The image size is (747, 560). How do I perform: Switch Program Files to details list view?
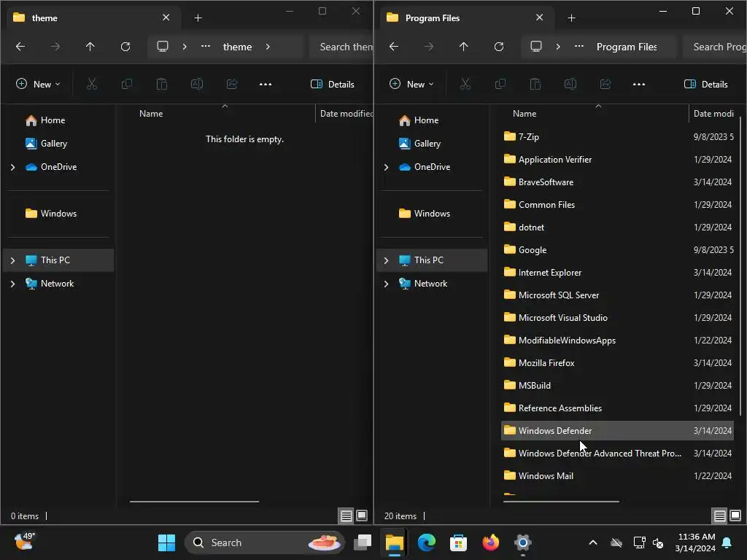pos(720,516)
